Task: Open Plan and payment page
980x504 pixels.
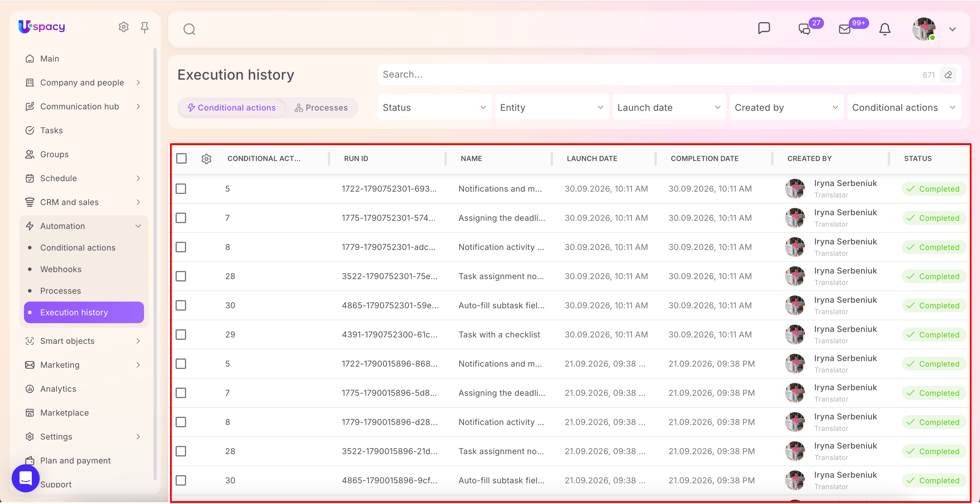Action: point(75,461)
